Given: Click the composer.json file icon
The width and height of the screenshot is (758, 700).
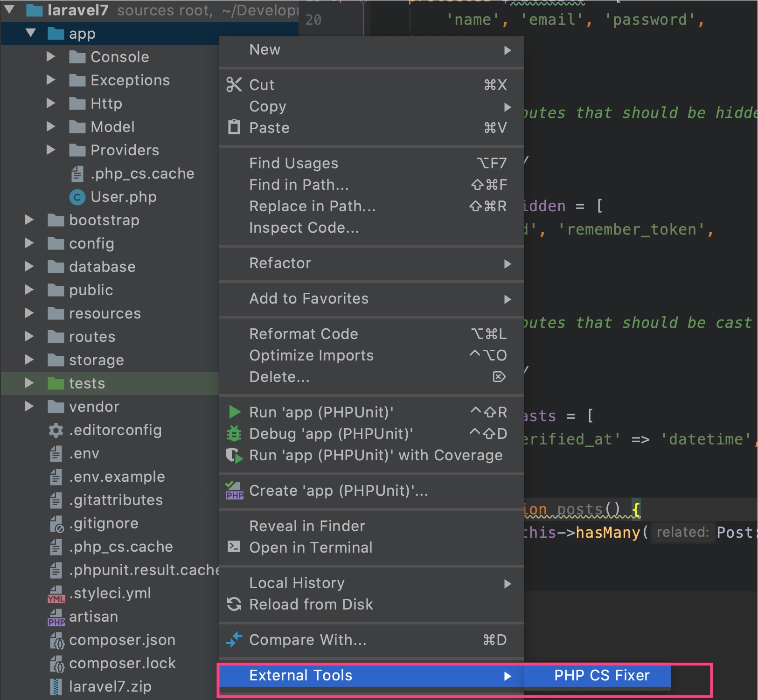Looking at the screenshot, I should [56, 641].
